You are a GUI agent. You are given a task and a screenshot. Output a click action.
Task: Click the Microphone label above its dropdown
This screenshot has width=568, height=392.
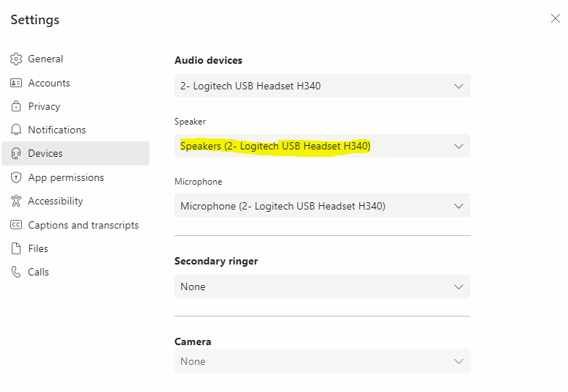coord(198,182)
